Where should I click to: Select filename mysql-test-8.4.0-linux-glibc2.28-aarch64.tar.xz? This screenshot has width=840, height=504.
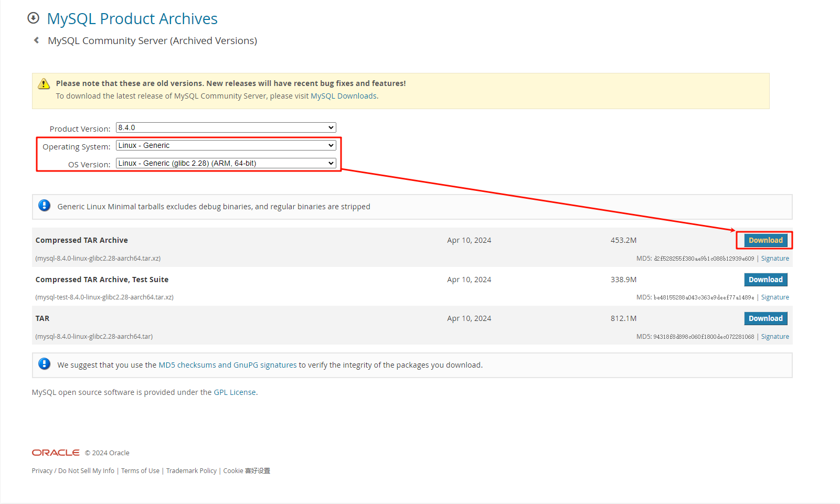point(104,297)
